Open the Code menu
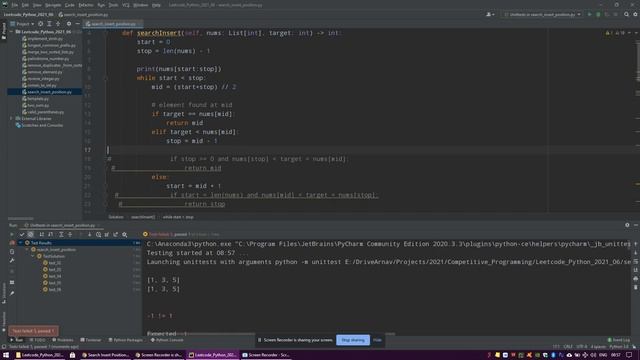 coord(70,5)
